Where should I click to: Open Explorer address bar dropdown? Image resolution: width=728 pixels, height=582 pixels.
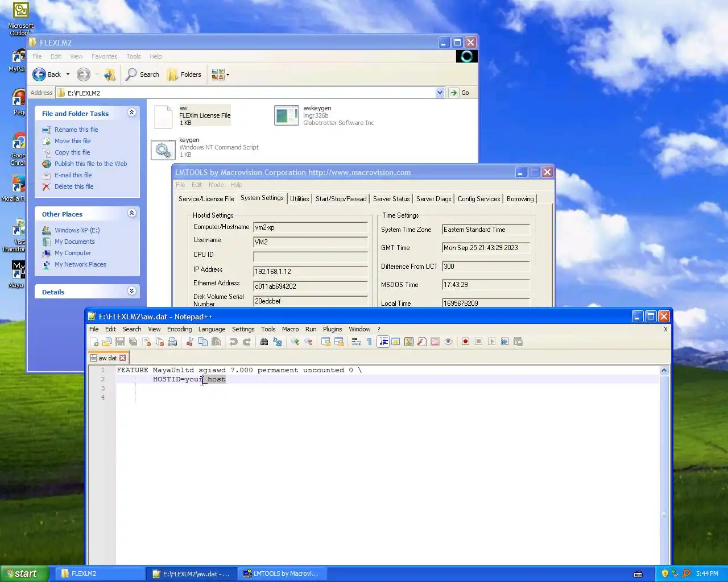click(440, 93)
